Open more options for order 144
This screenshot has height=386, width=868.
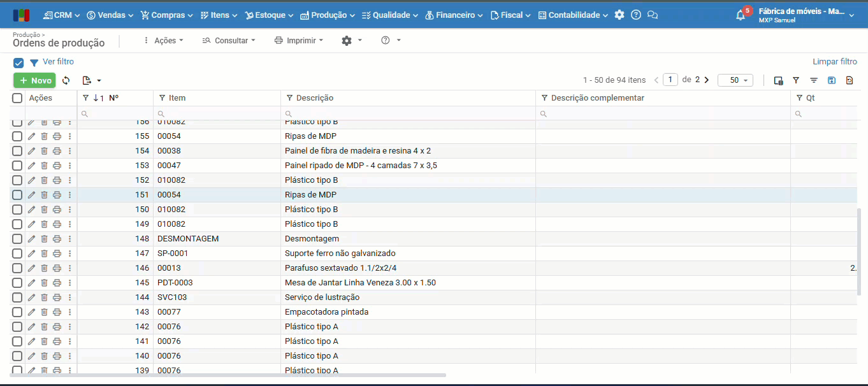(69, 297)
